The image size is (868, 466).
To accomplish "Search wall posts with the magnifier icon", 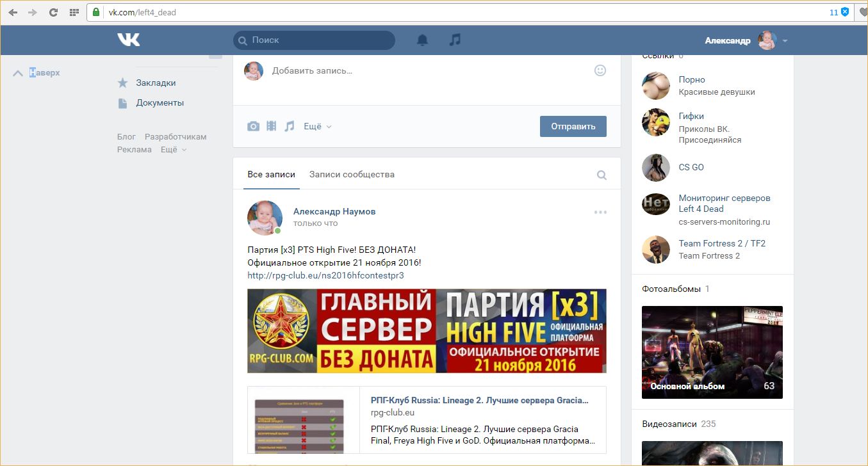I will click(602, 175).
